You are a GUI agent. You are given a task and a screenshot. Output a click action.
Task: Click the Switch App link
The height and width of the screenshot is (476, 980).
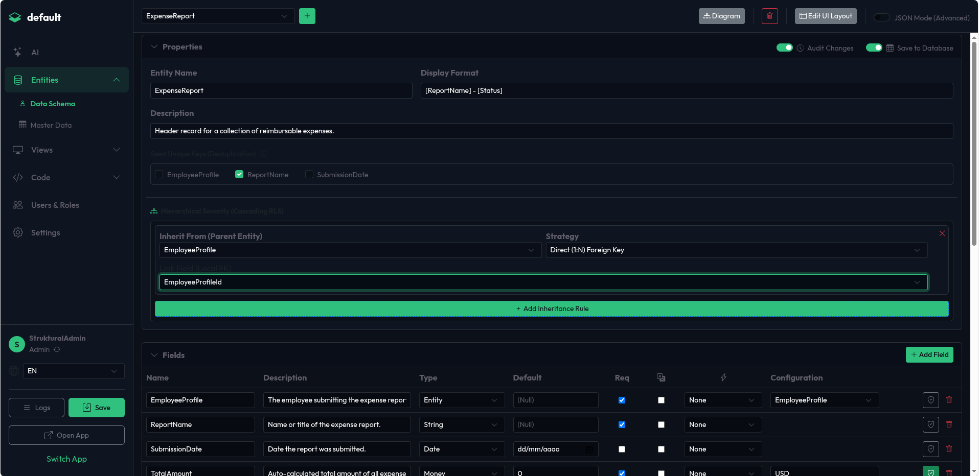tap(66, 459)
